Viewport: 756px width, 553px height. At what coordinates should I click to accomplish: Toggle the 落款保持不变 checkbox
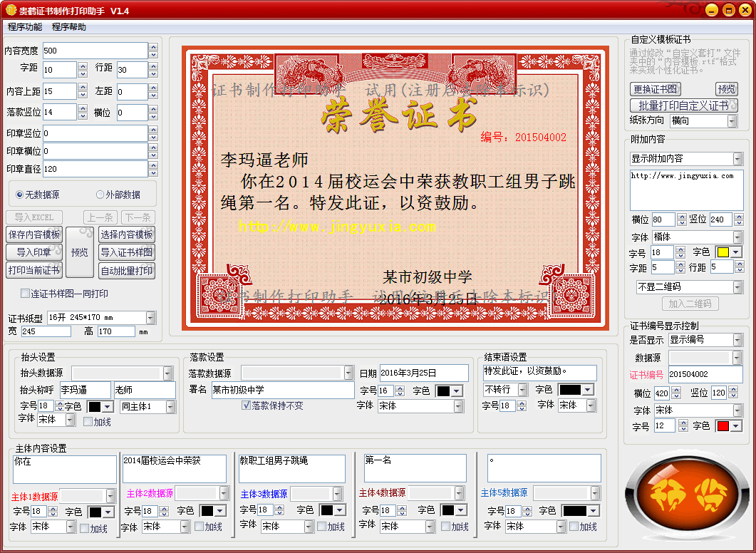(x=247, y=405)
